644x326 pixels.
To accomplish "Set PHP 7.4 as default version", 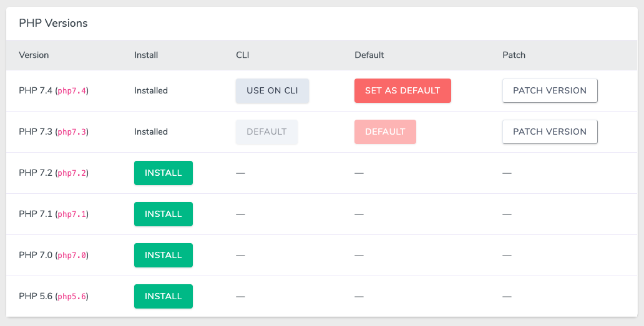I will click(x=402, y=90).
